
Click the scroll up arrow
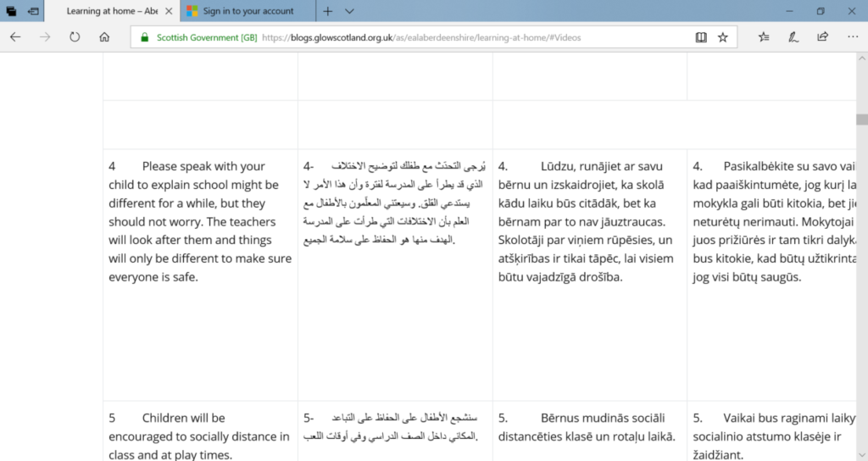coord(862,58)
